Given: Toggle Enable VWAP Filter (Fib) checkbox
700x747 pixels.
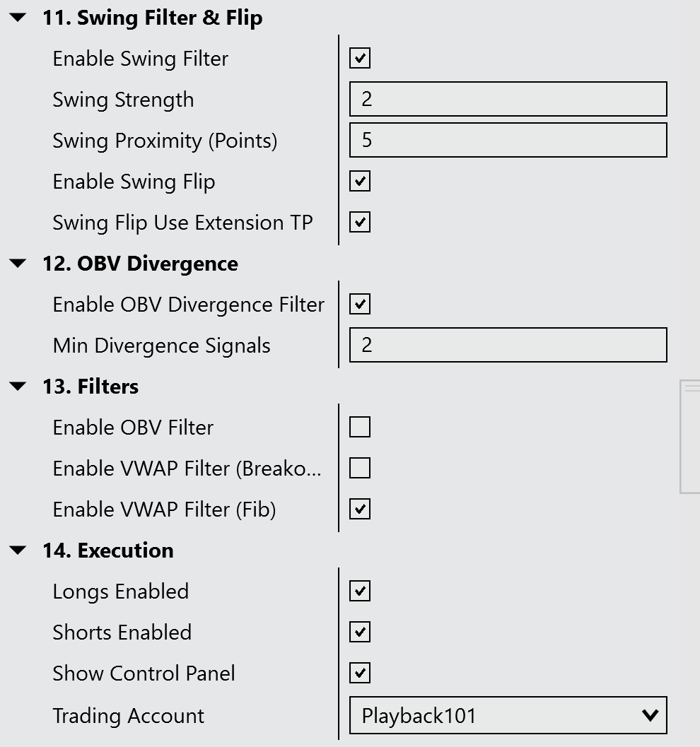Looking at the screenshot, I should pyautogui.click(x=360, y=510).
